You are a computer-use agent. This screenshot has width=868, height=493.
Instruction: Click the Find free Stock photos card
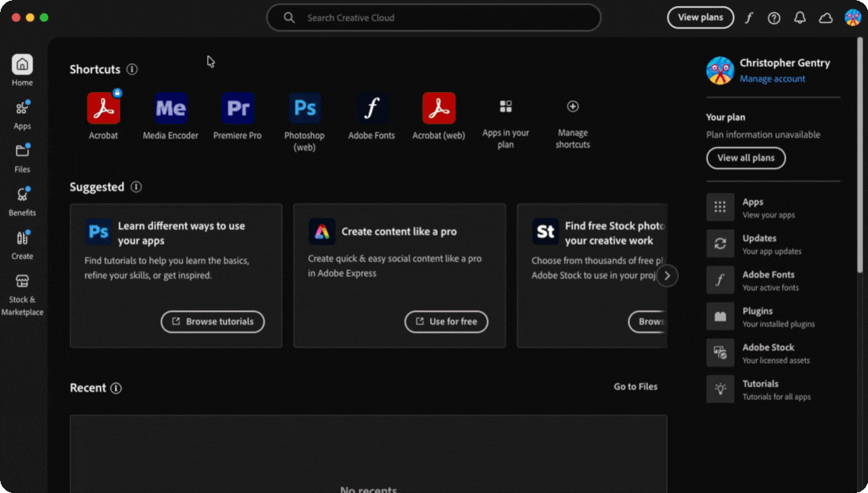coord(592,276)
